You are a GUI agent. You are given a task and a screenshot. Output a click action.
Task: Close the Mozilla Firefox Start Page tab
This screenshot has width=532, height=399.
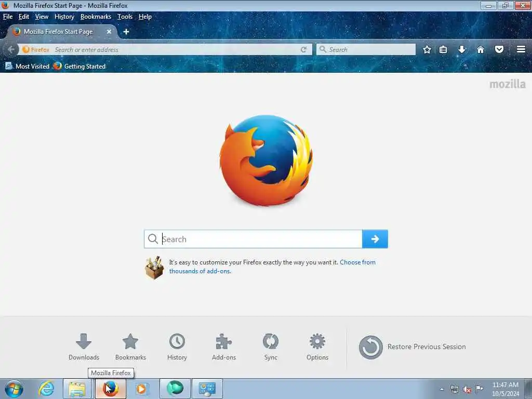click(x=109, y=32)
